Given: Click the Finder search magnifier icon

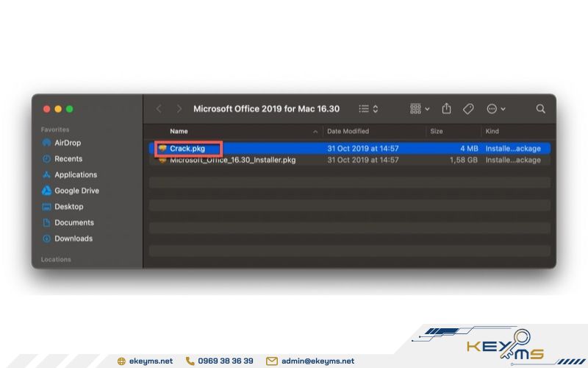Looking at the screenshot, I should tap(540, 109).
